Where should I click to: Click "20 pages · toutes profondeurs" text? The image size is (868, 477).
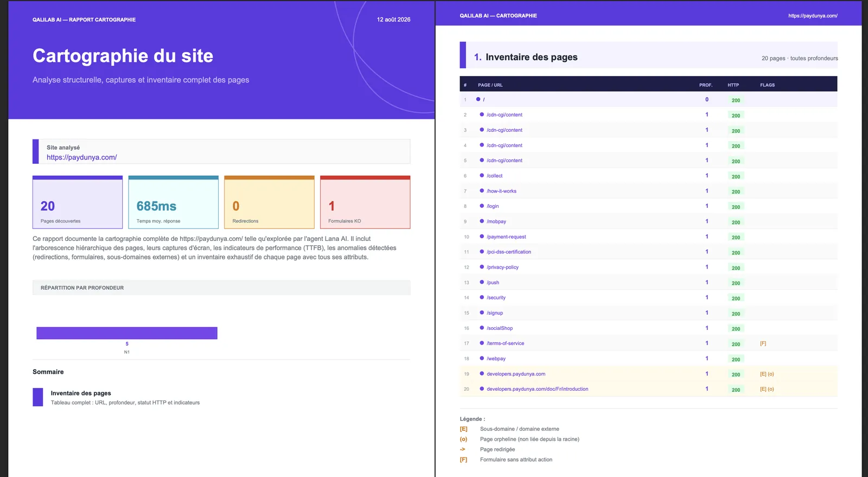tap(800, 58)
